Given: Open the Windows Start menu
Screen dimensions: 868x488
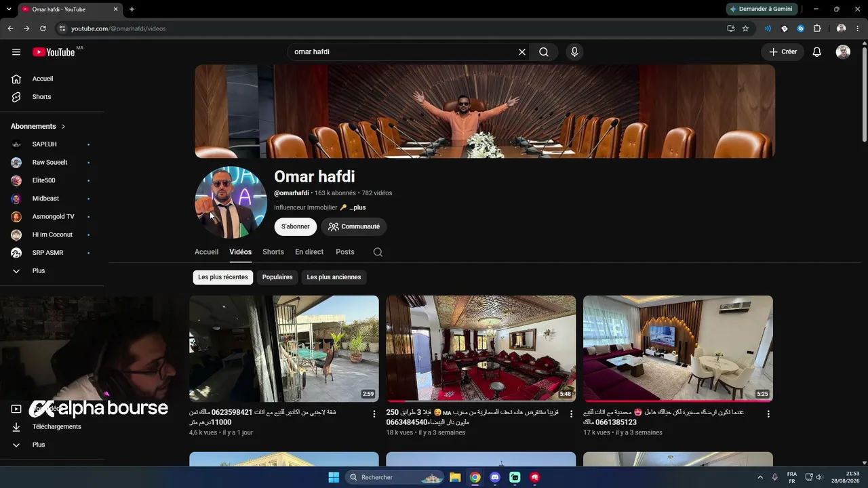Looking at the screenshot, I should point(334,477).
